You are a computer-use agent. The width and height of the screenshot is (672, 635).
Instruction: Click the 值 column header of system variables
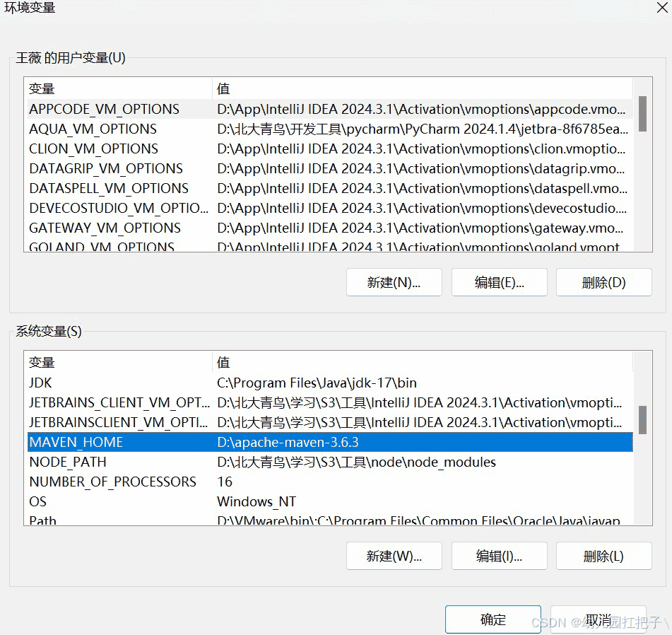[x=223, y=362]
